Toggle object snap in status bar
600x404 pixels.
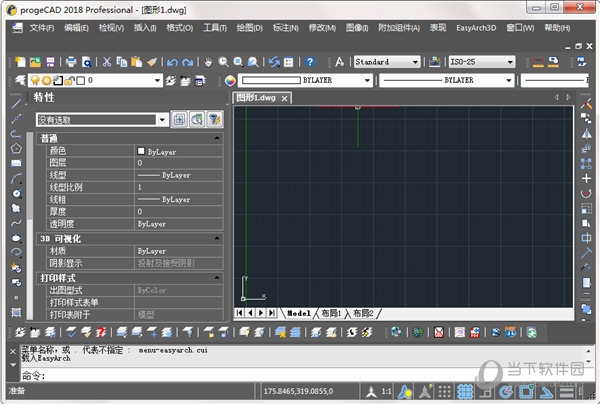(x=527, y=391)
